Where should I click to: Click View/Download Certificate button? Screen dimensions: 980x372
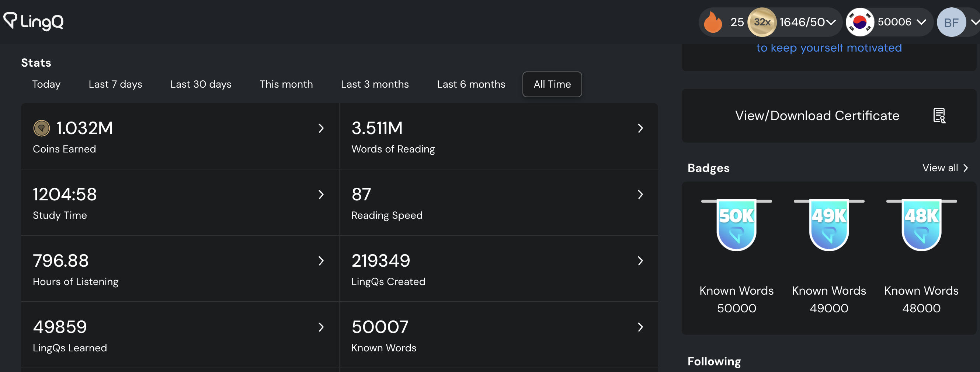click(x=817, y=116)
